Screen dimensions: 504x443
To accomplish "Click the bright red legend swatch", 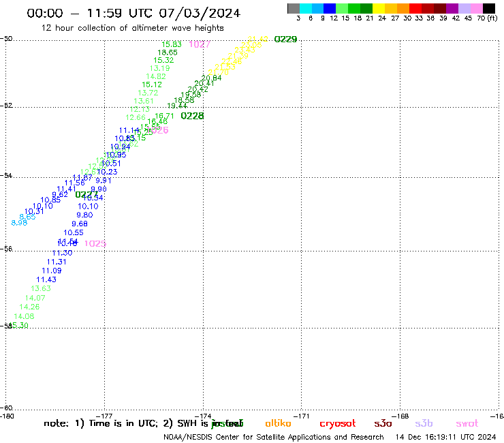I will coord(415,8).
